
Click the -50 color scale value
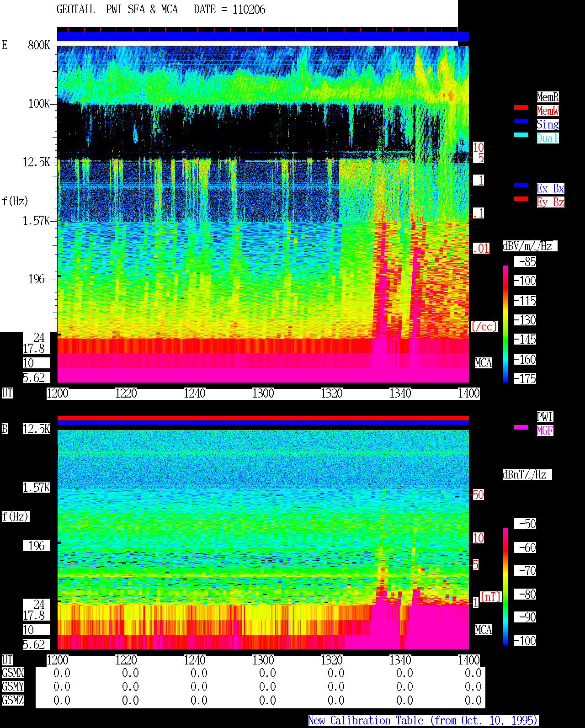click(x=525, y=524)
